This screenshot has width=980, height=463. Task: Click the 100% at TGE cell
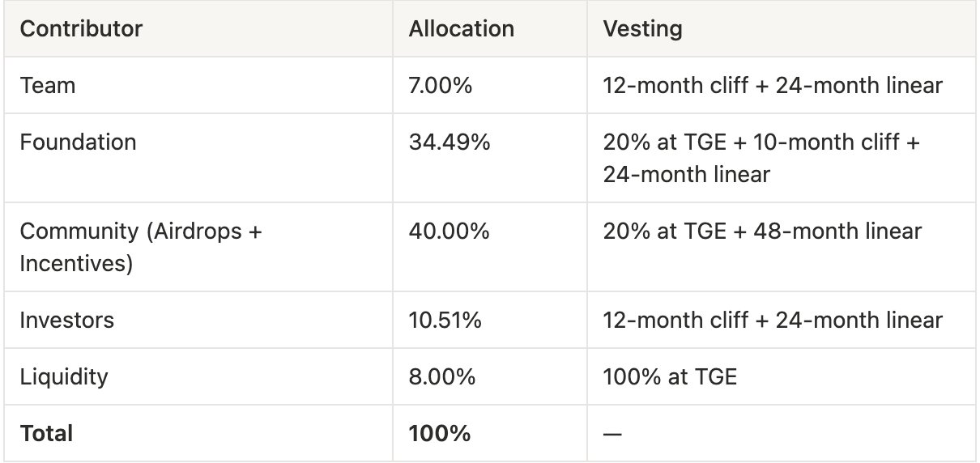(670, 377)
